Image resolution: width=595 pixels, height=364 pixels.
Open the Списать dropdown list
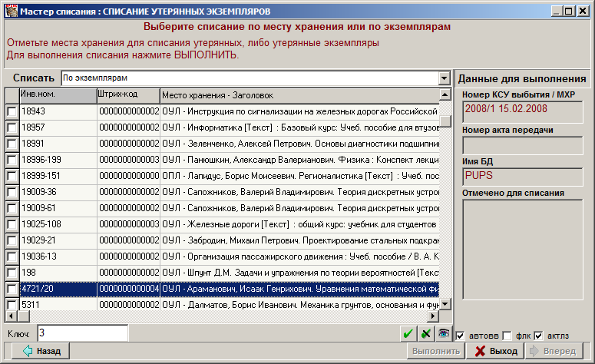tap(444, 78)
